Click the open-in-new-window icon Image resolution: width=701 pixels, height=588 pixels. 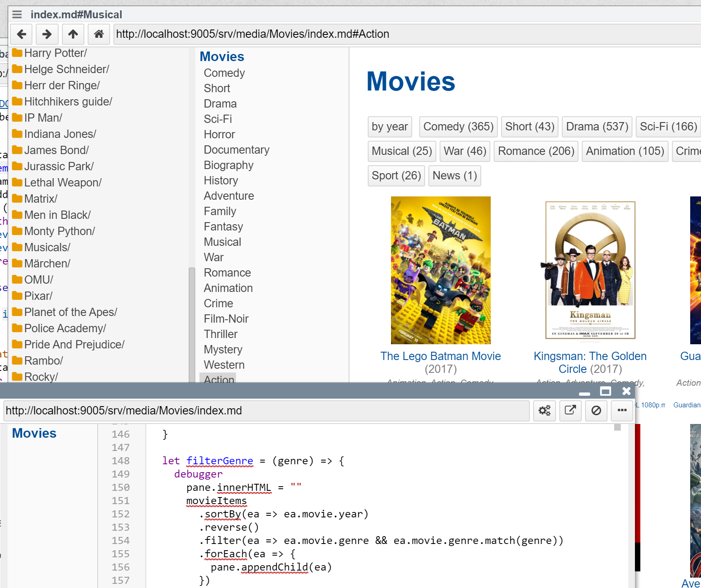click(570, 411)
